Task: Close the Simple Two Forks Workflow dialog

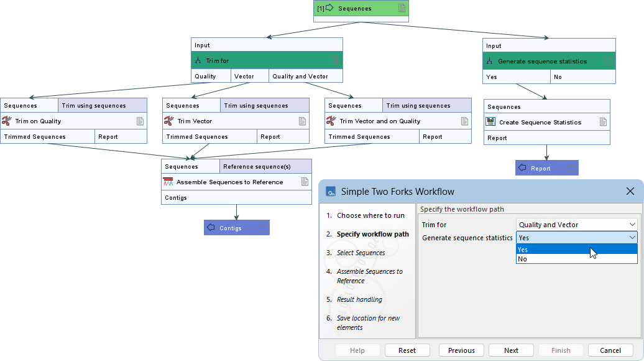Action: tap(630, 191)
